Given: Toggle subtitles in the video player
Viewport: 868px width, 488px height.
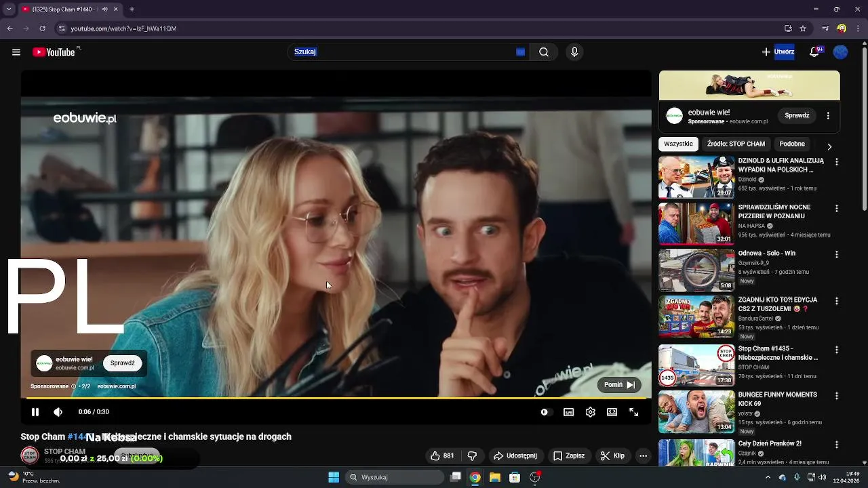Looking at the screenshot, I should 568,412.
